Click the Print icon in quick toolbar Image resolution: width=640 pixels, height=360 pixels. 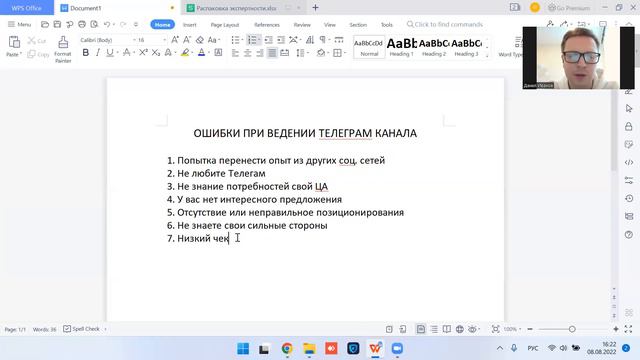(x=82, y=24)
